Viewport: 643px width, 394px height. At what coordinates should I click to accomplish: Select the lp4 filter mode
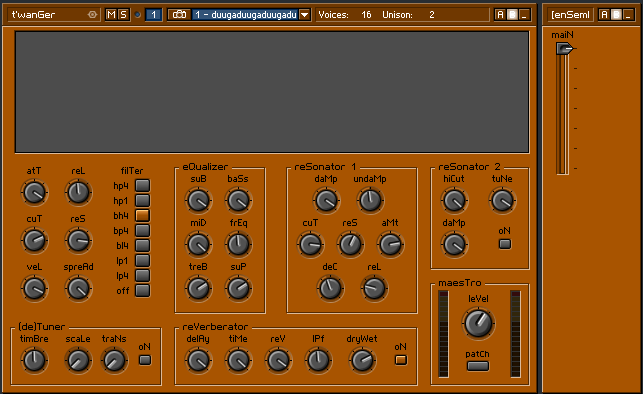coord(142,276)
